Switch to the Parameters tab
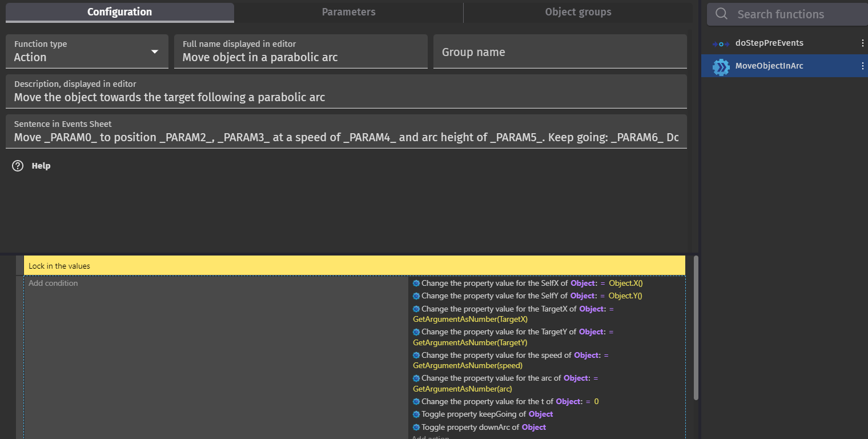This screenshot has width=868, height=439. pos(348,11)
